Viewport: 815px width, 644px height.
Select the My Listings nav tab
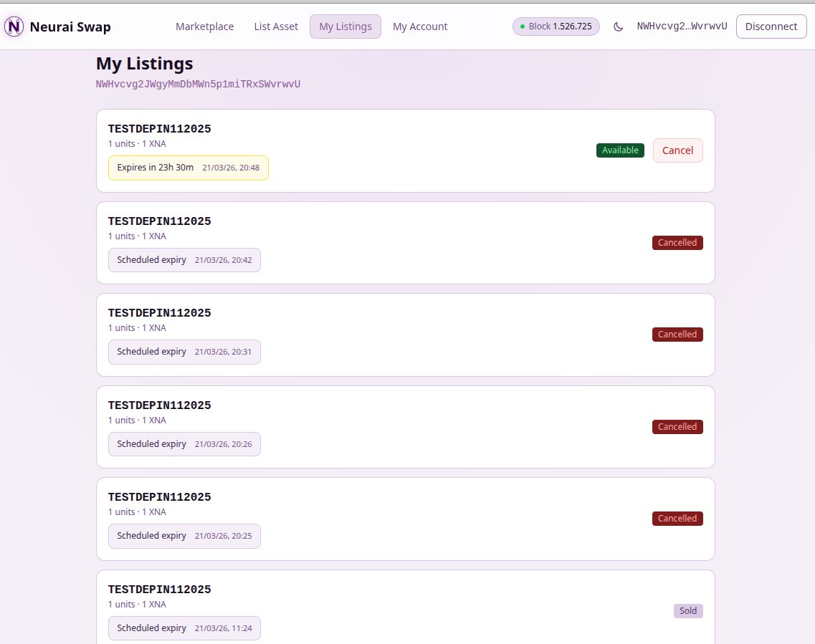pyautogui.click(x=345, y=27)
